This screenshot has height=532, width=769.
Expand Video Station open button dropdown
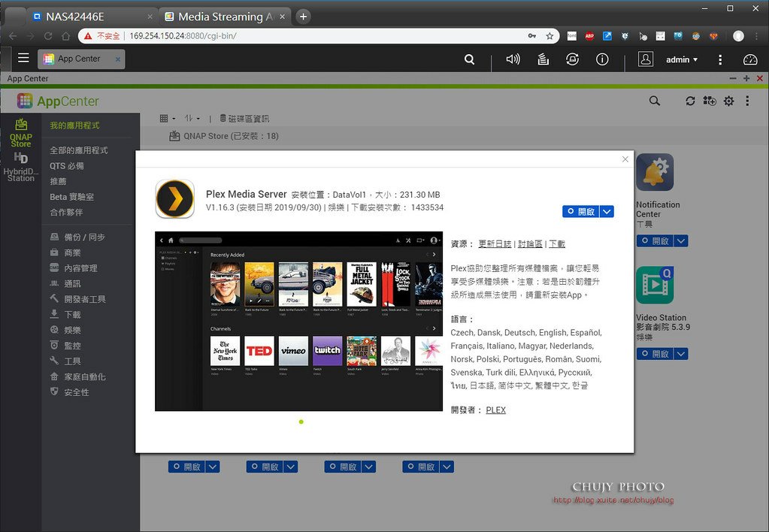[681, 353]
